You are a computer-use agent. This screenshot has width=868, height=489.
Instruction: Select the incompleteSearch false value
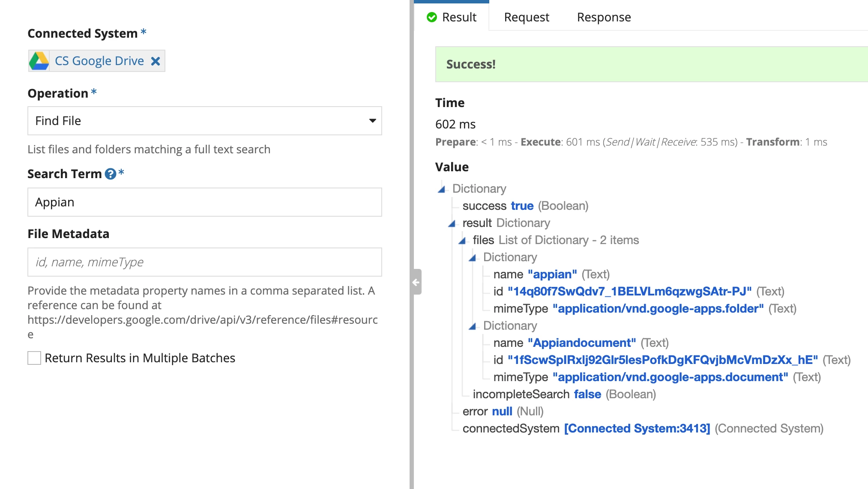587,394
